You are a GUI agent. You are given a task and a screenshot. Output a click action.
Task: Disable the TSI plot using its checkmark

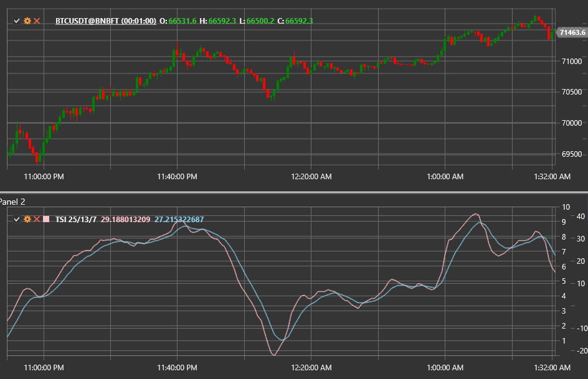[17, 219]
